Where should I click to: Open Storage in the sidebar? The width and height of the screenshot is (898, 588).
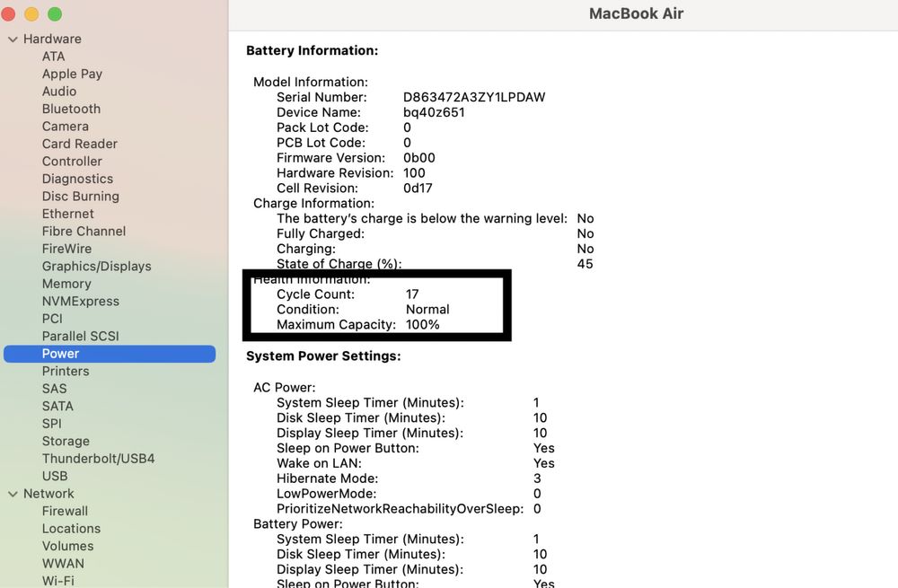click(66, 442)
